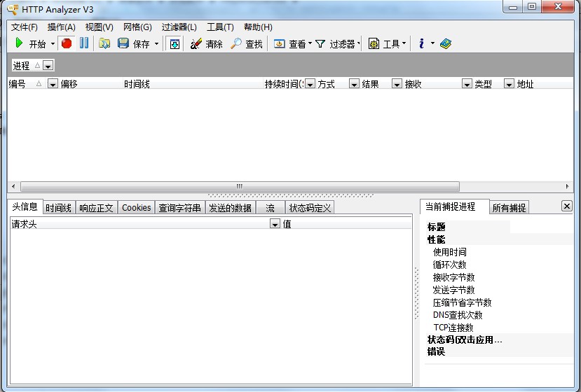
Task: Click the Clear (清除) eraser icon
Action: point(196,43)
